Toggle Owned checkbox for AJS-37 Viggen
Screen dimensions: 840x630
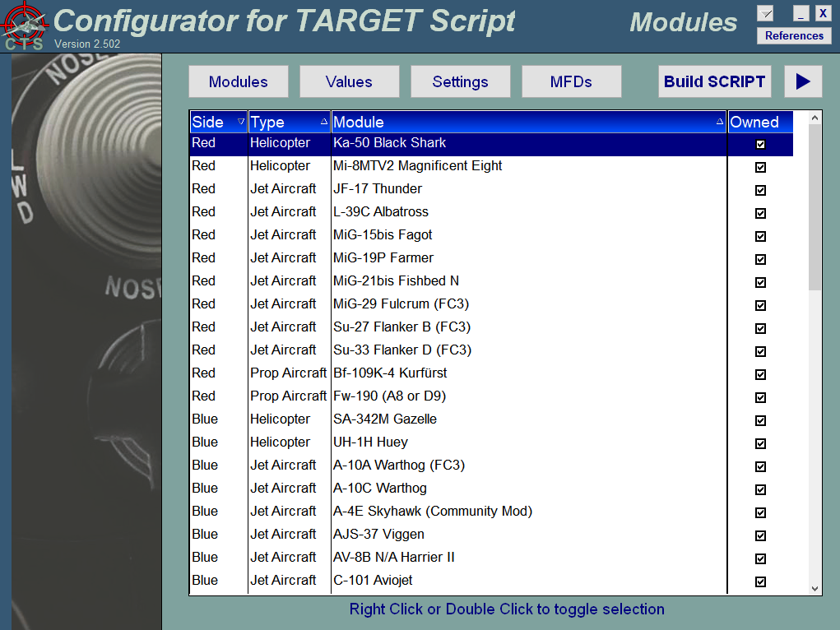[760, 535]
